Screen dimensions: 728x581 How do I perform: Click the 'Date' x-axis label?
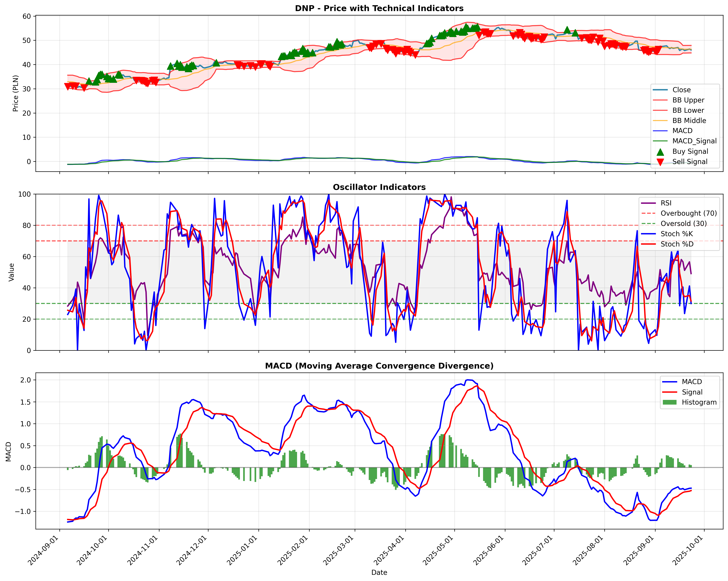[379, 573]
